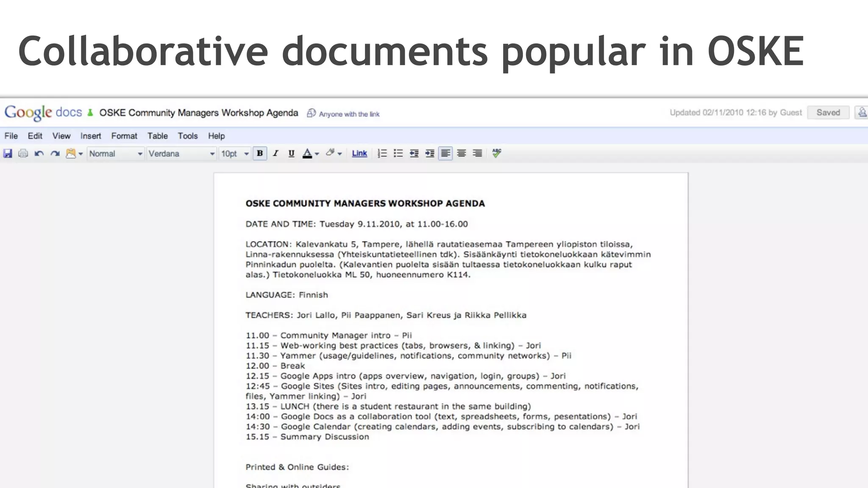This screenshot has height=488, width=868.
Task: Click the green flask labs icon
Action: (x=90, y=113)
